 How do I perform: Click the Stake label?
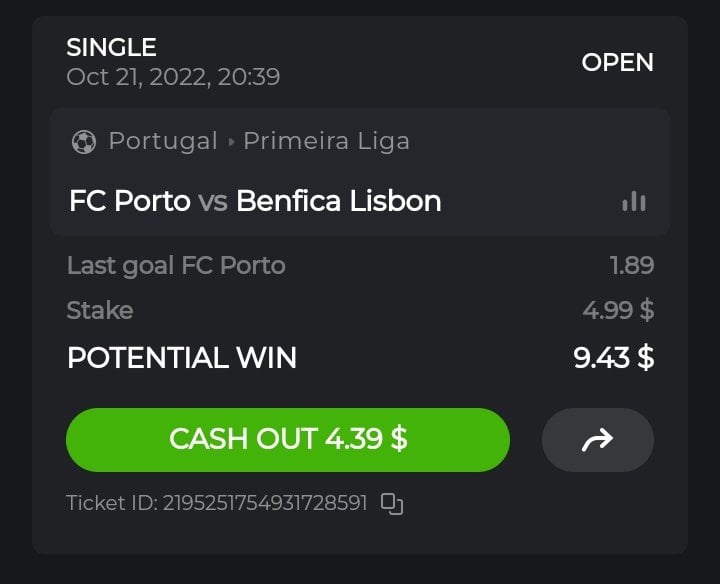100,310
